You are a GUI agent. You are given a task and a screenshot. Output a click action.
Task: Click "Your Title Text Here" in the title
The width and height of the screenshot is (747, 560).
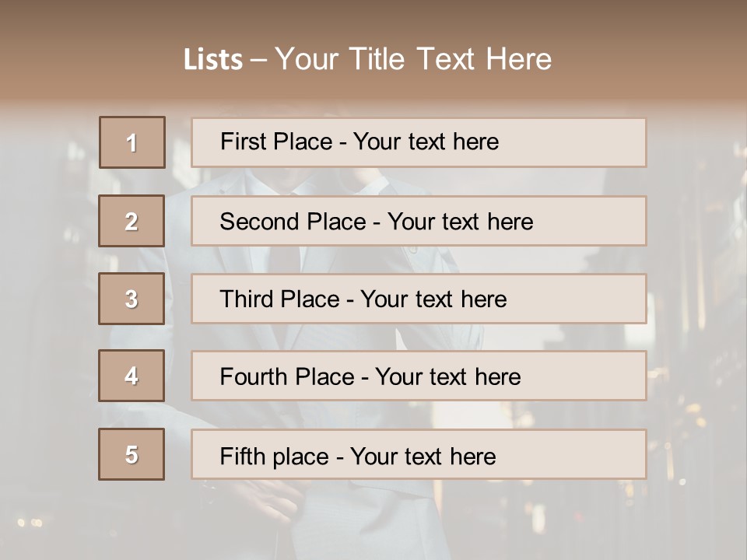pyautogui.click(x=413, y=59)
